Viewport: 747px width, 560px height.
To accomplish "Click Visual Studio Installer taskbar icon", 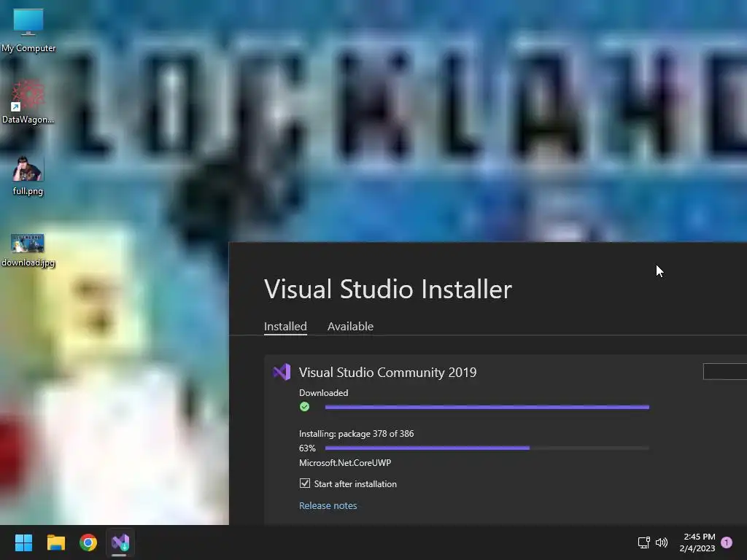I will click(x=120, y=542).
